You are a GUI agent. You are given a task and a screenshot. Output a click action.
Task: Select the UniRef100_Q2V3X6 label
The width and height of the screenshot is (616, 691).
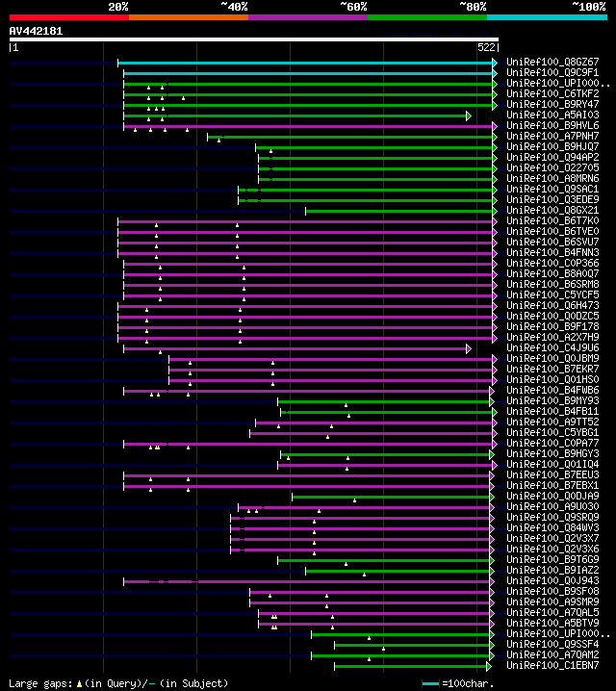pyautogui.click(x=552, y=549)
